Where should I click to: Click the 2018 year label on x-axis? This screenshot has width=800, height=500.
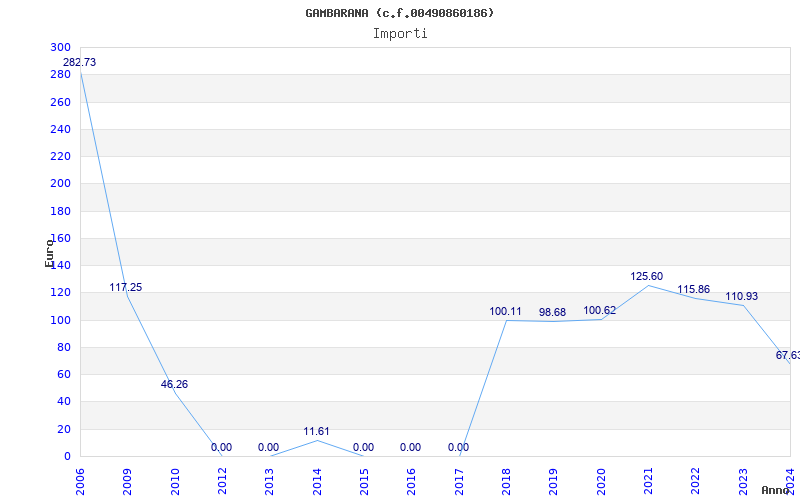pyautogui.click(x=506, y=482)
